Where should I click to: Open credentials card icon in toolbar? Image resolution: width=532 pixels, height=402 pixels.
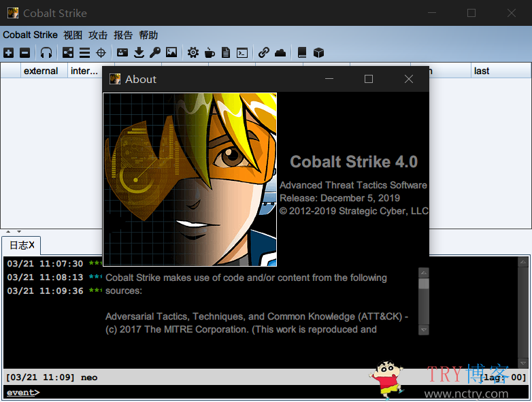[122, 52]
